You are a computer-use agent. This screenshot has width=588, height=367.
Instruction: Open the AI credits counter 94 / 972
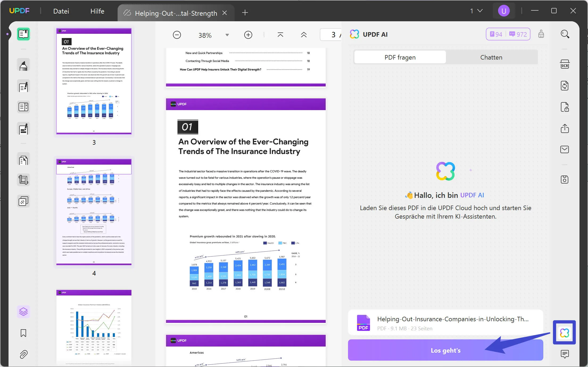coord(508,34)
